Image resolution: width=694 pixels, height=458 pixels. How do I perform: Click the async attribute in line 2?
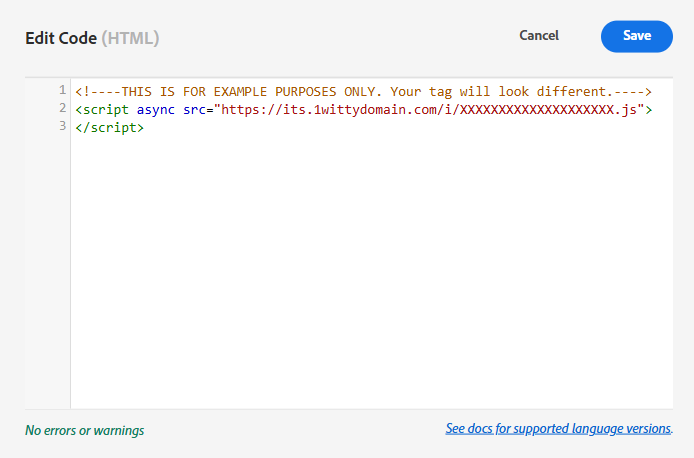(155, 110)
